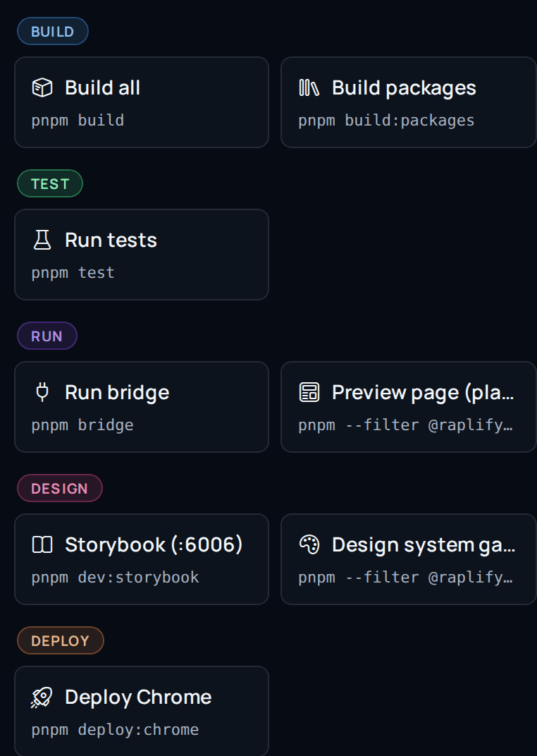The image size is (537, 756).
Task: Select the TEST category badge
Action: click(x=50, y=183)
